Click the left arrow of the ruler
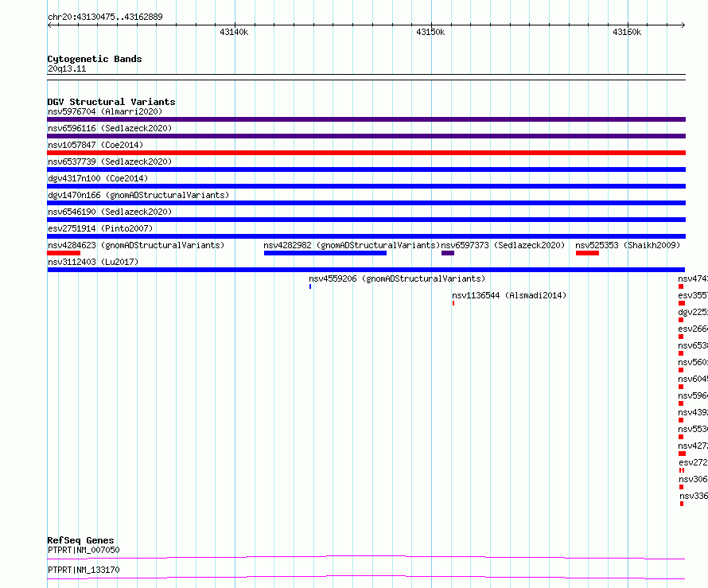 point(49,25)
